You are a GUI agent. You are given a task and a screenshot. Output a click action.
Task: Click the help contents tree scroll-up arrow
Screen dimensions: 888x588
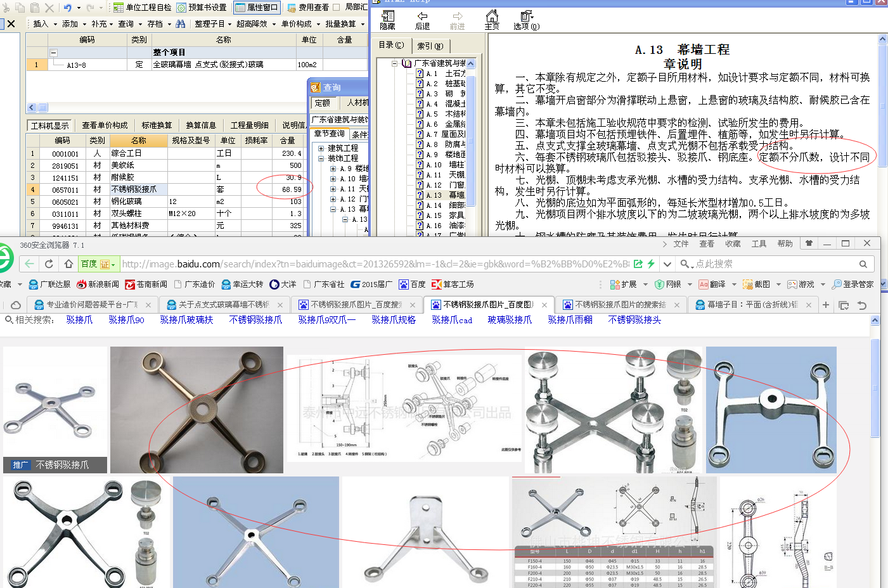(471, 63)
